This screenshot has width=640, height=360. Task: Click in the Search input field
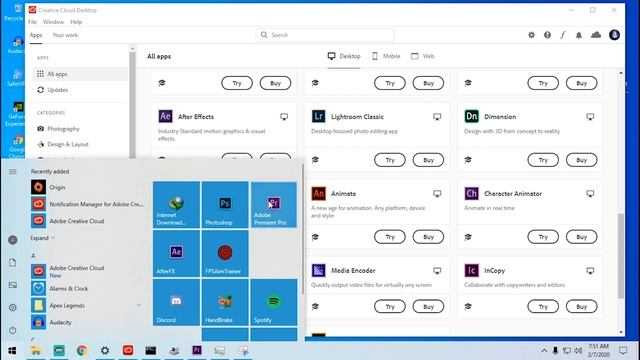pyautogui.click(x=325, y=35)
